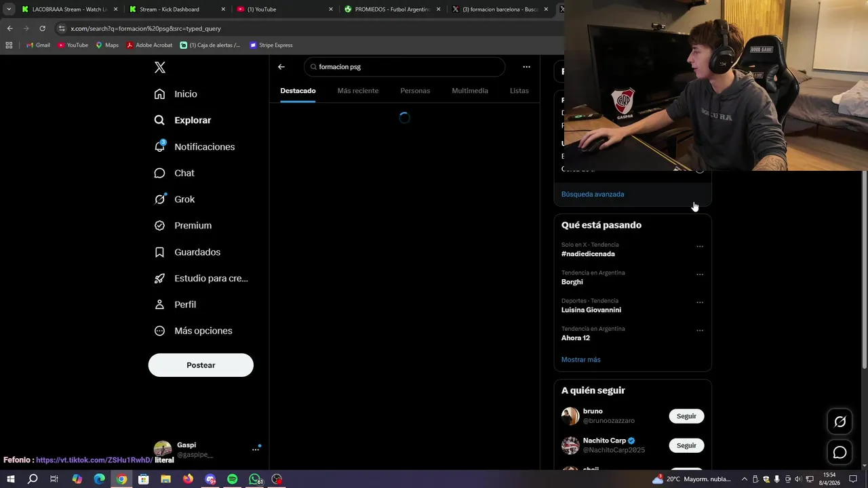Open Nachito Carp's profile avatar

click(570, 445)
